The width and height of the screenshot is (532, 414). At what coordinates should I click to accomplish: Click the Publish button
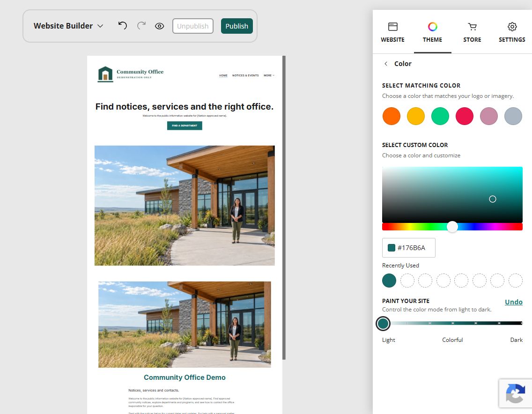(x=237, y=26)
